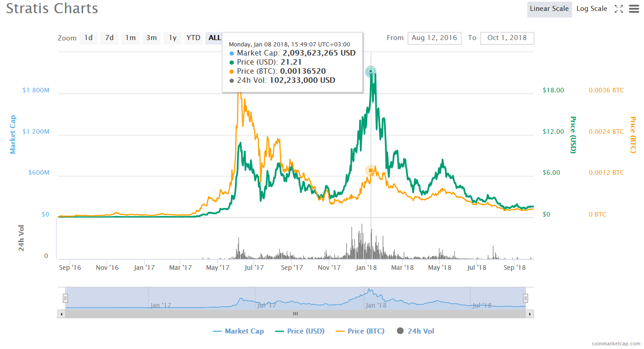Click the navigator left range handle
Image resolution: width=644 pixels, height=349 pixels.
point(65,298)
